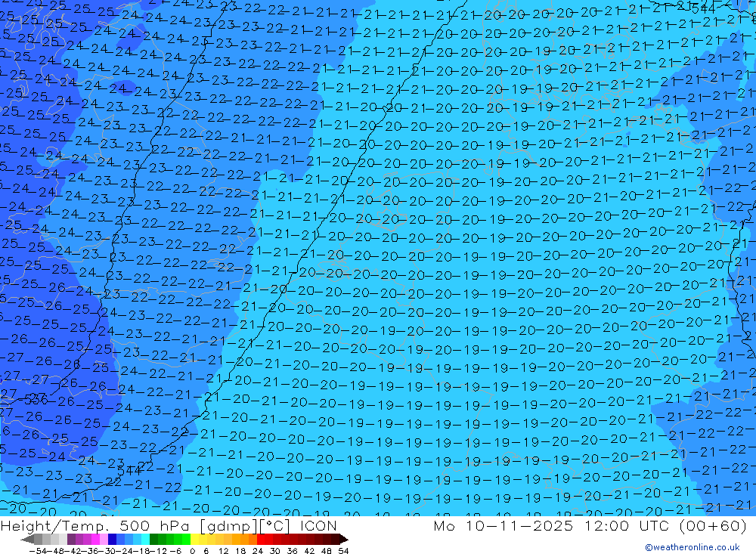
Task: Click the '-48' legend scale label
Action: coord(57,551)
